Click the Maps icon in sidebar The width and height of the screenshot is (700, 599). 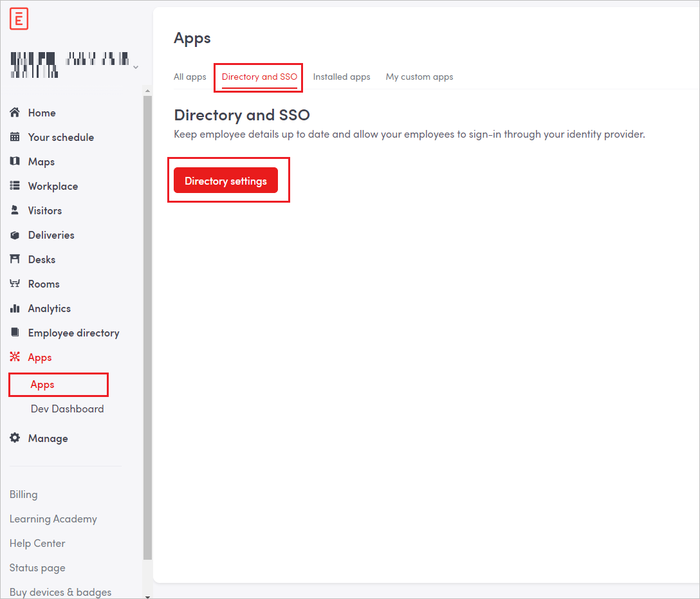coord(15,161)
